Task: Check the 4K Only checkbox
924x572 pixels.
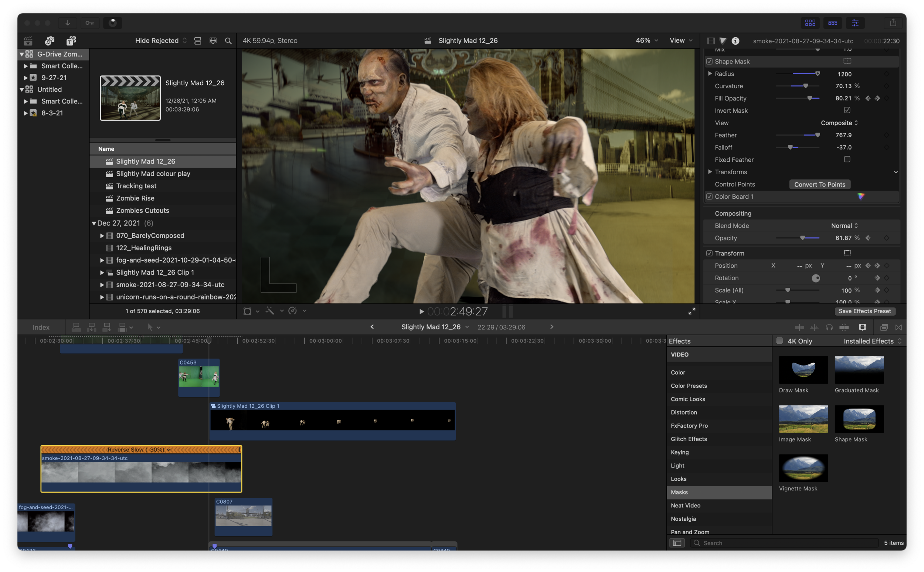Action: point(779,340)
